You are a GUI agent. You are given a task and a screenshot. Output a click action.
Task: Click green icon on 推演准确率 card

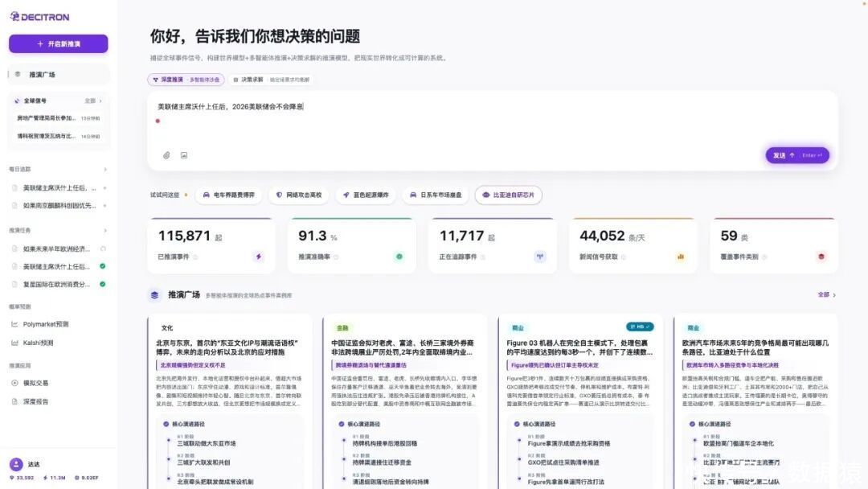pyautogui.click(x=399, y=257)
